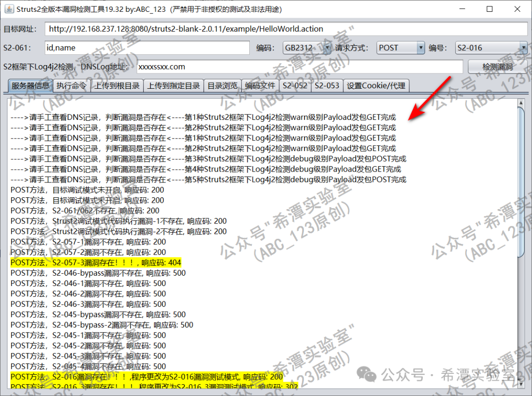532x396 pixels.
Task: Open the POST request method dropdown
Action: point(400,48)
